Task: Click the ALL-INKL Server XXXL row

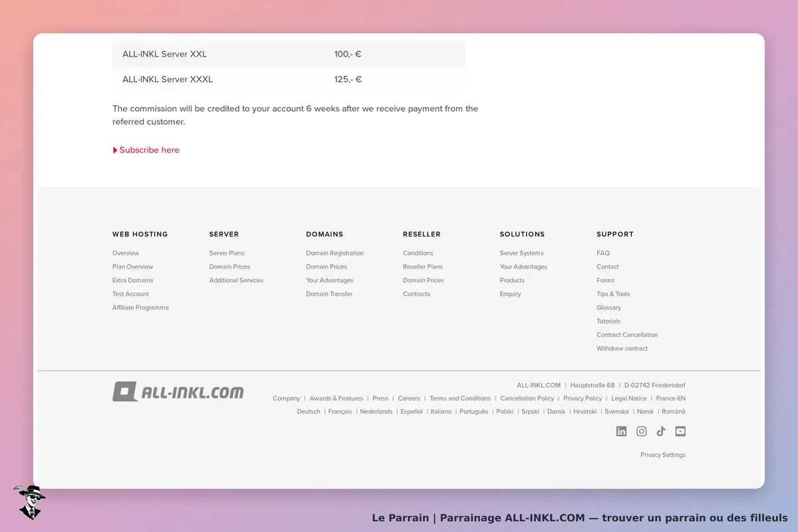Action: 289,79
